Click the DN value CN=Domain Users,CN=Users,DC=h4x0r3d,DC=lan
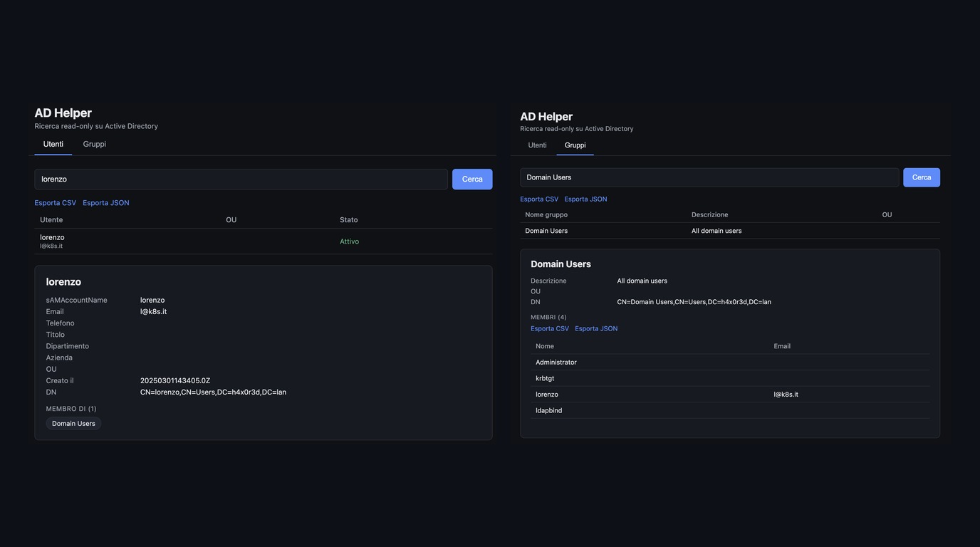 point(694,302)
